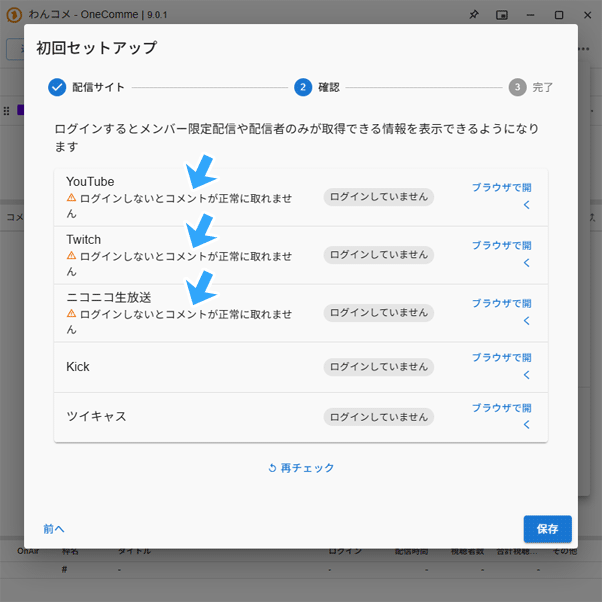Click the Twitch service name
The height and width of the screenshot is (602, 602).
[x=83, y=239]
